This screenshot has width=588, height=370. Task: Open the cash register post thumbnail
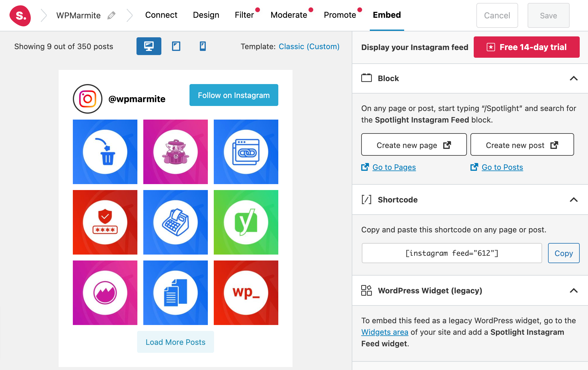click(176, 222)
